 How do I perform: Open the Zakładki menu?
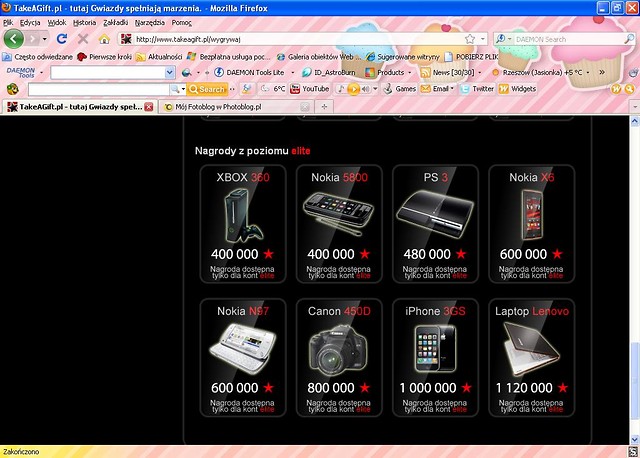116,23
